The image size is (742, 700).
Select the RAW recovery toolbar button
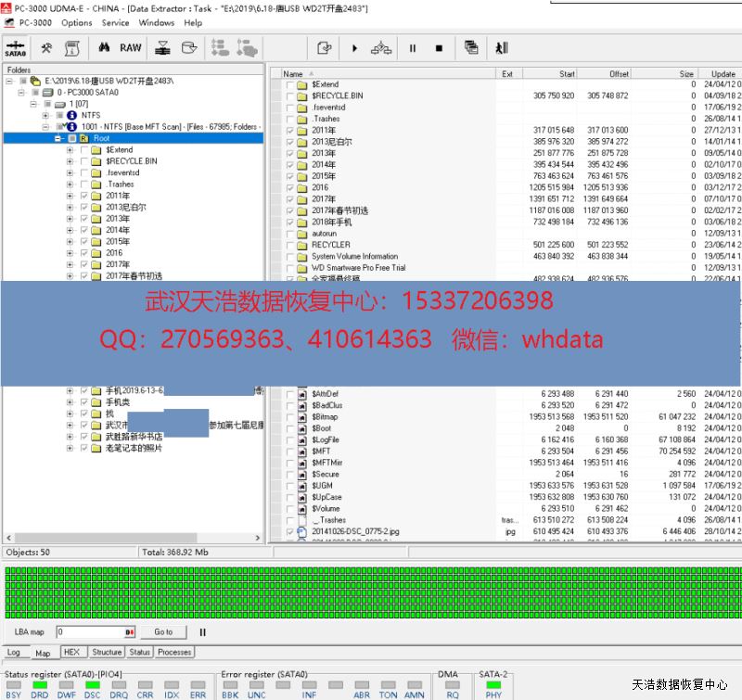pyautogui.click(x=131, y=47)
